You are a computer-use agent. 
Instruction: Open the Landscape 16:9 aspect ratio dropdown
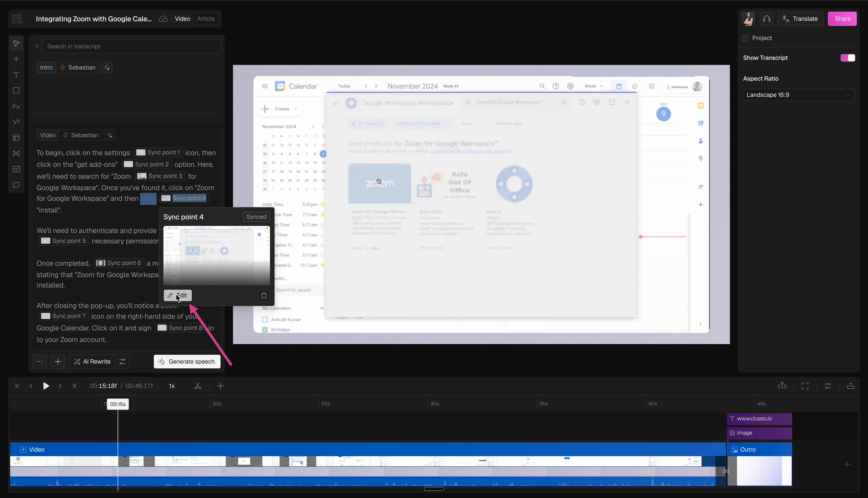798,95
